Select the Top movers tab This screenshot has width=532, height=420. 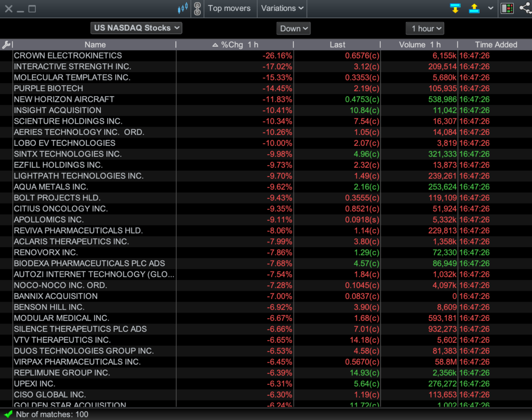(x=229, y=8)
